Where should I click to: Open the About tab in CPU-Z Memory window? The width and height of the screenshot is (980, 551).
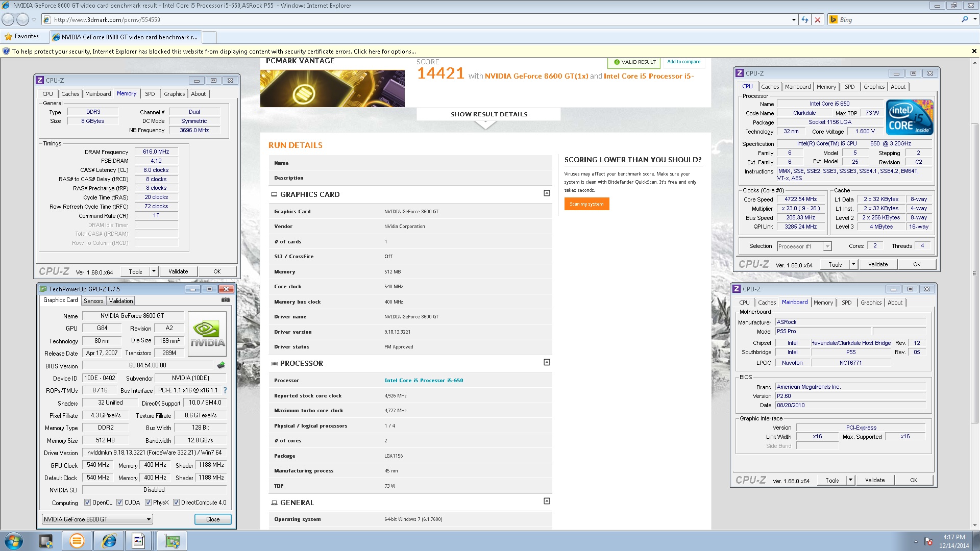pyautogui.click(x=198, y=94)
